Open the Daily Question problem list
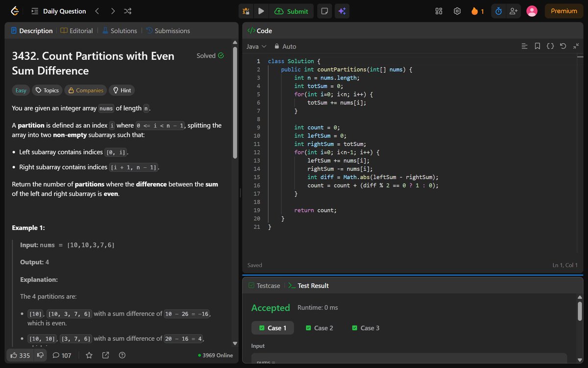The height and width of the screenshot is (368, 588). (58, 11)
